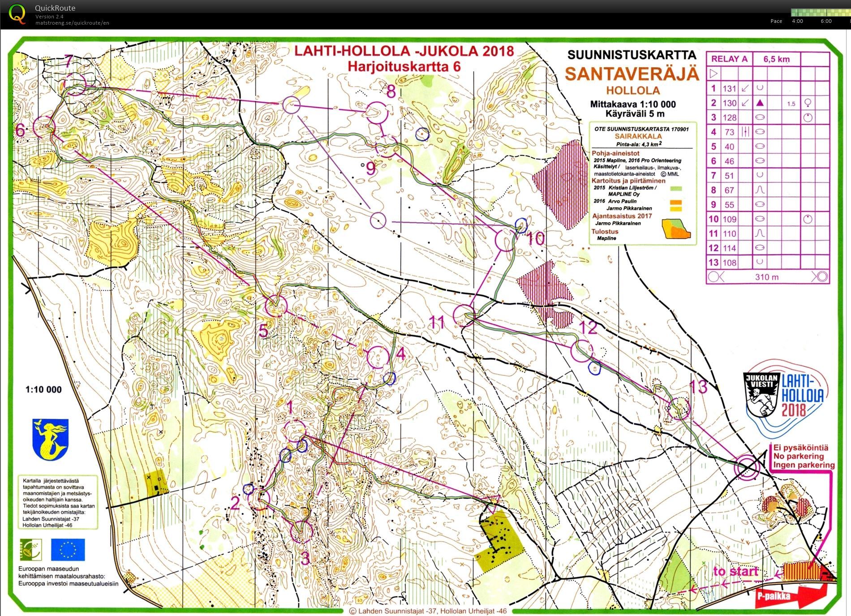Click the 6:00 pace marker

(825, 21)
